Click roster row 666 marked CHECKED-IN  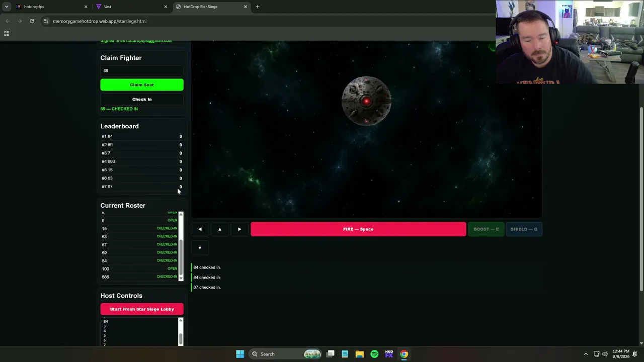pyautogui.click(x=139, y=277)
